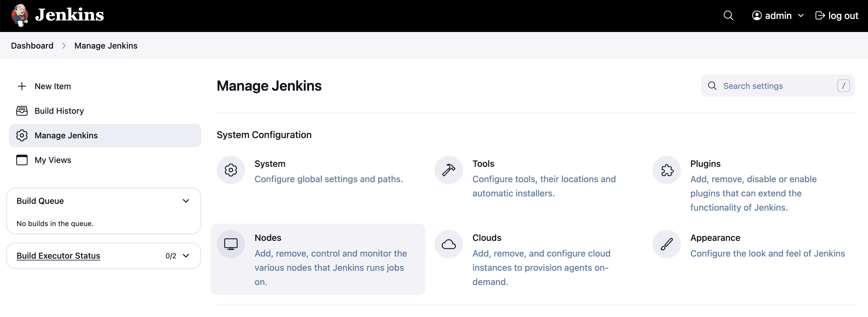
Task: Click the Clouds description about provisioning agents
Action: (541, 268)
